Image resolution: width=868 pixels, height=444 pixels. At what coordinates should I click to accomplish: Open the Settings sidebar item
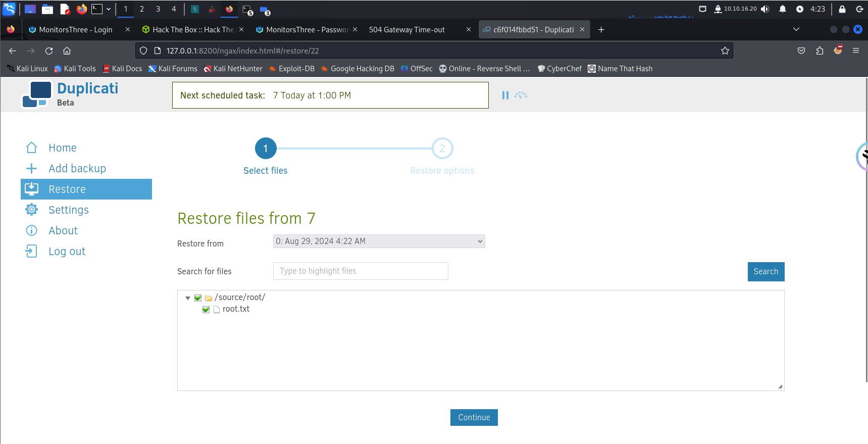tap(69, 210)
